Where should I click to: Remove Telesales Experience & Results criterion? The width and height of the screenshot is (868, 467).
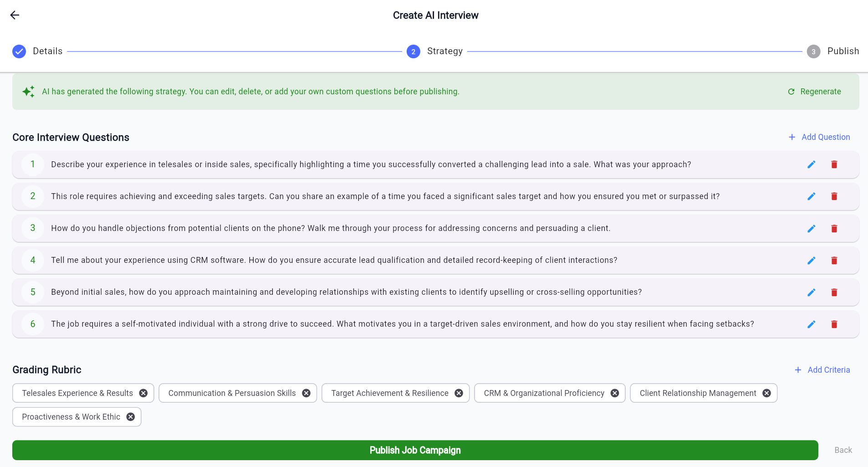coord(143,393)
